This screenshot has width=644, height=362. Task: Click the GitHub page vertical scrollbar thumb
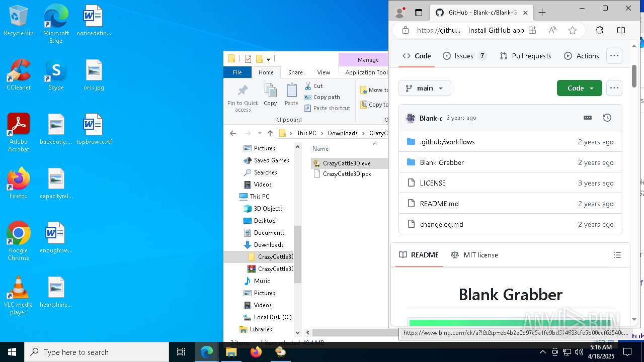coord(634,75)
